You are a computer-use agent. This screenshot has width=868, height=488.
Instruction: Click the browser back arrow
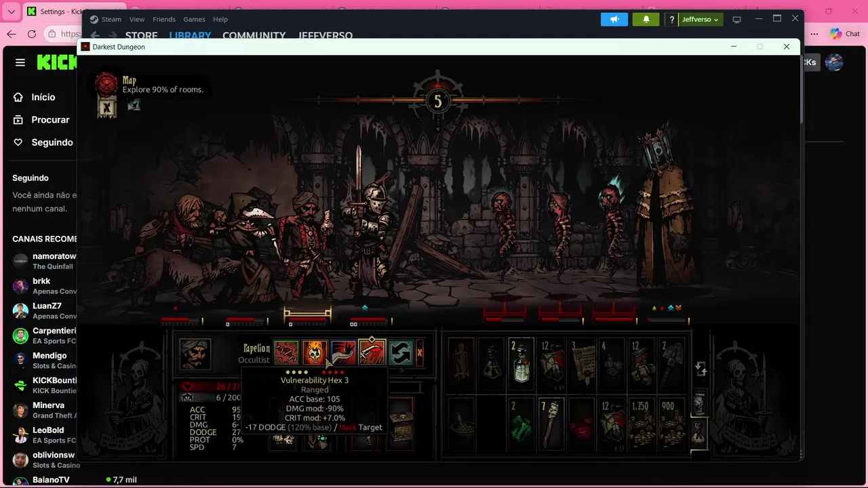[x=12, y=34]
